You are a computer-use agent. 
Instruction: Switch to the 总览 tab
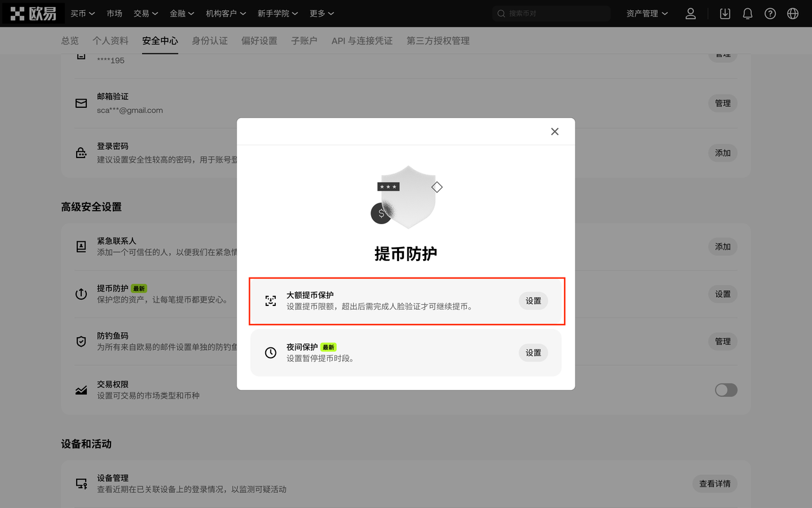[70, 41]
